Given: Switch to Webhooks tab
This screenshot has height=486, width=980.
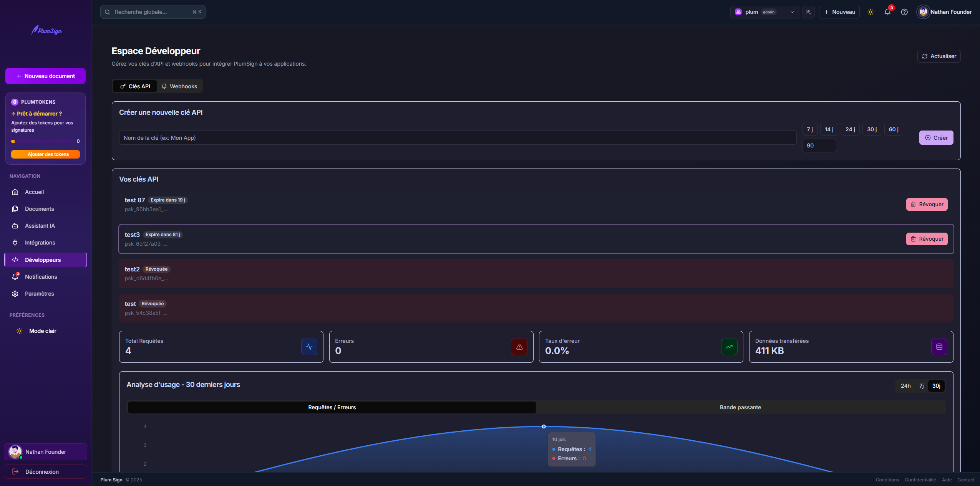Looking at the screenshot, I should point(179,86).
